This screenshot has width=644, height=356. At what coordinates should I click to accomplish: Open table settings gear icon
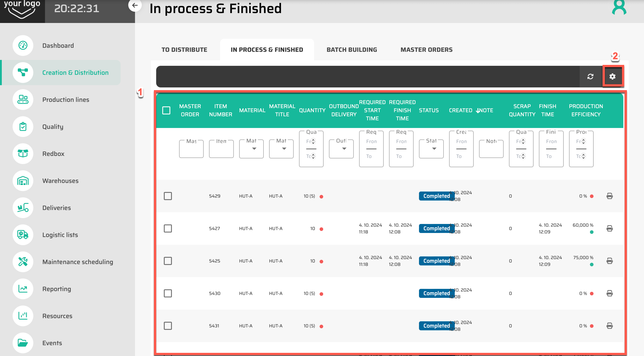click(x=612, y=76)
